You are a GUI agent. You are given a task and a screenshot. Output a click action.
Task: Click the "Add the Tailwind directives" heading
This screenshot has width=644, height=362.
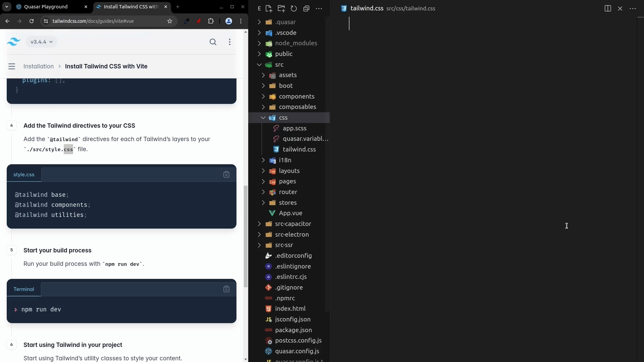(79, 126)
